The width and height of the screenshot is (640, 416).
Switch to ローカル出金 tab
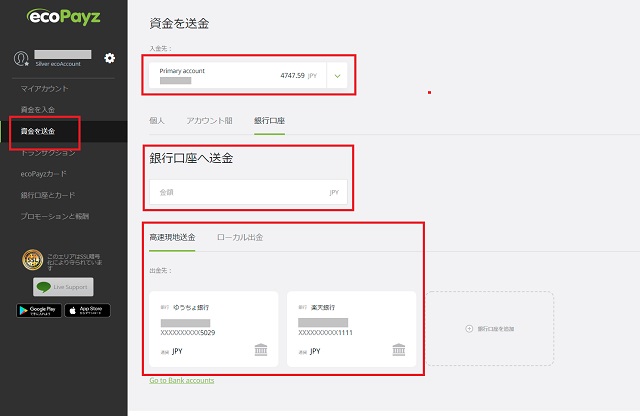click(x=240, y=237)
